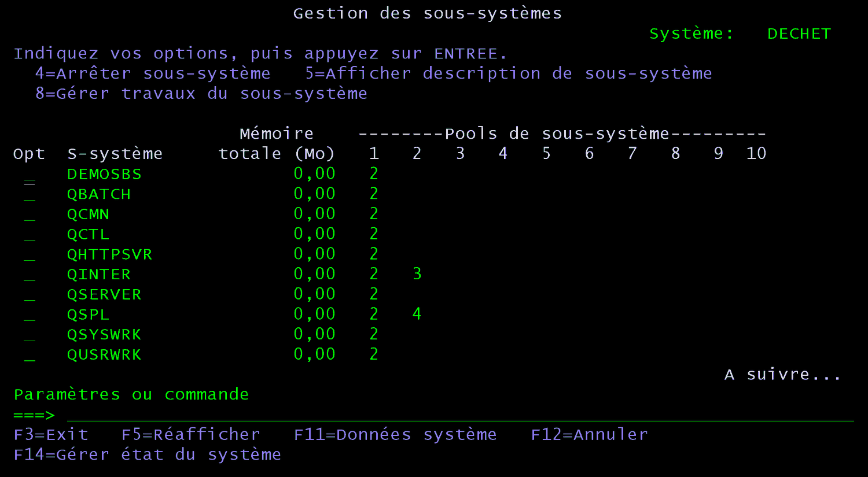Image resolution: width=868 pixels, height=477 pixels.
Task: Select the Opt field for QUSRWRK
Action: tap(30, 354)
